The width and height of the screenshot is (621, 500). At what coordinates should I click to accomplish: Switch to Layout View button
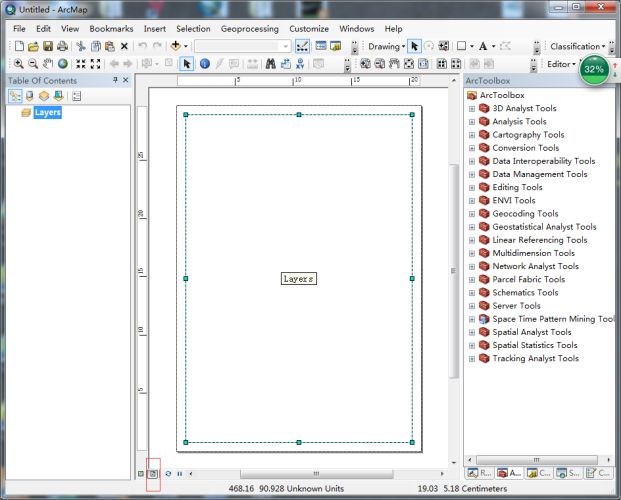(x=153, y=473)
